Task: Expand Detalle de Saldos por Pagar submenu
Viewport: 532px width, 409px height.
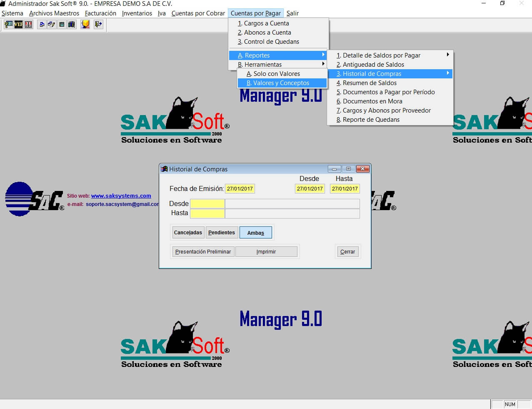Action: [390, 55]
